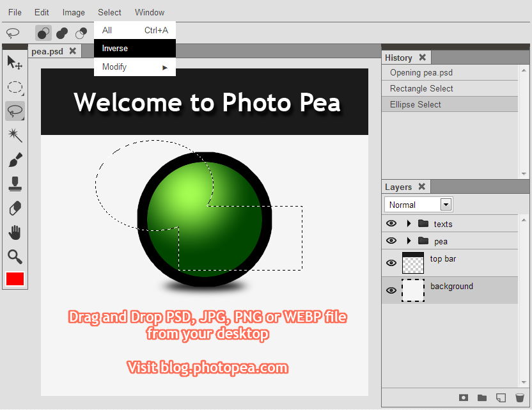This screenshot has height=410, width=532.
Task: Close the History panel
Action: [x=423, y=57]
